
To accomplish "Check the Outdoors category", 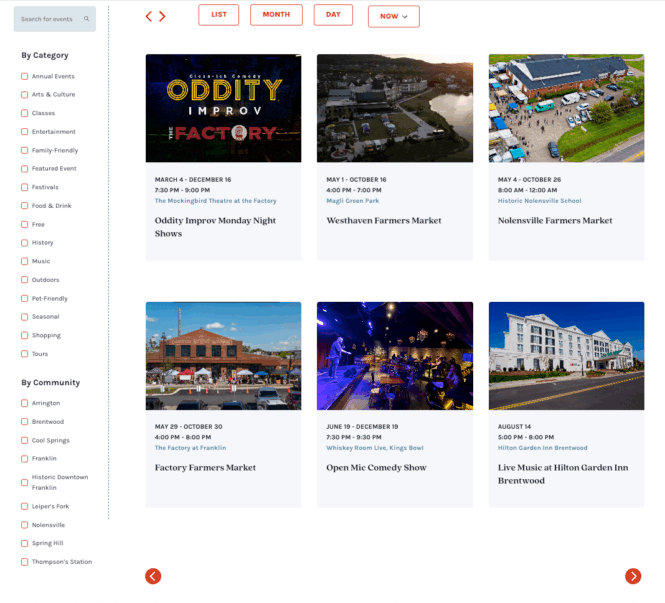I will (25, 280).
